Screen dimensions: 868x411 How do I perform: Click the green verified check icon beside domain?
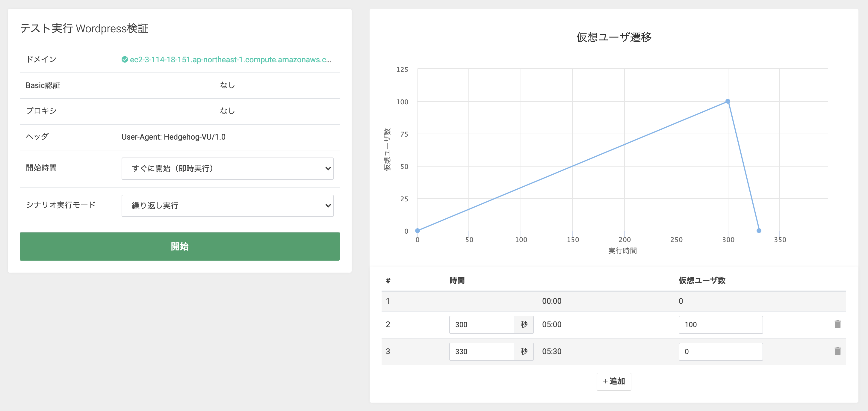[125, 60]
